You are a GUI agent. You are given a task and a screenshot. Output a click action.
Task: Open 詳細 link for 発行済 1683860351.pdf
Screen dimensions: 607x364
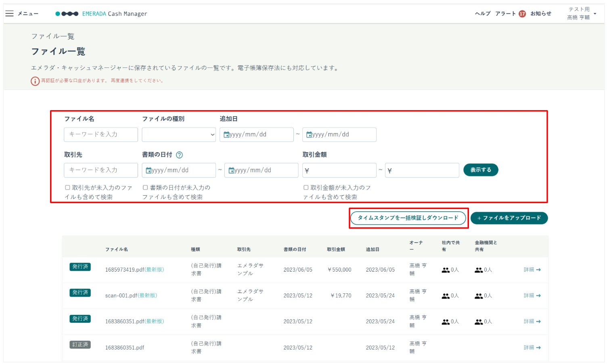(x=532, y=321)
